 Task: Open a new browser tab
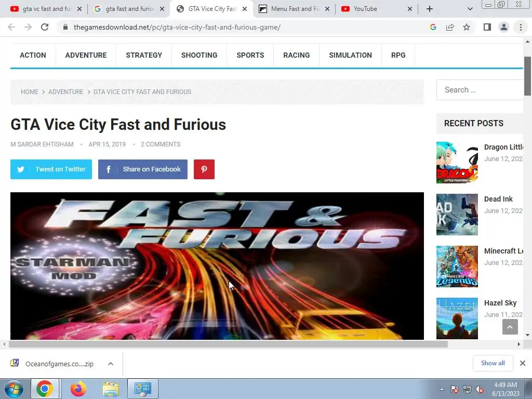click(430, 9)
